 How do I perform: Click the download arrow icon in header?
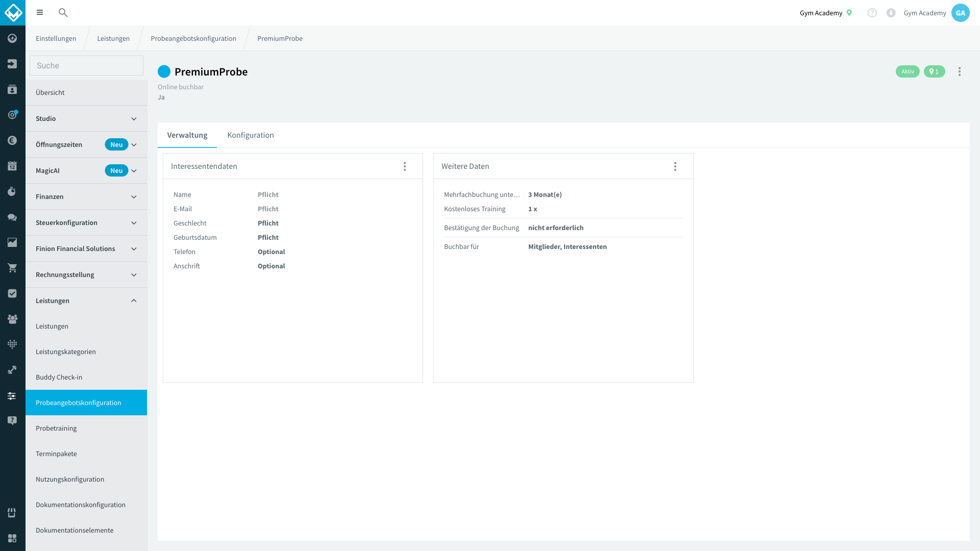tap(891, 13)
